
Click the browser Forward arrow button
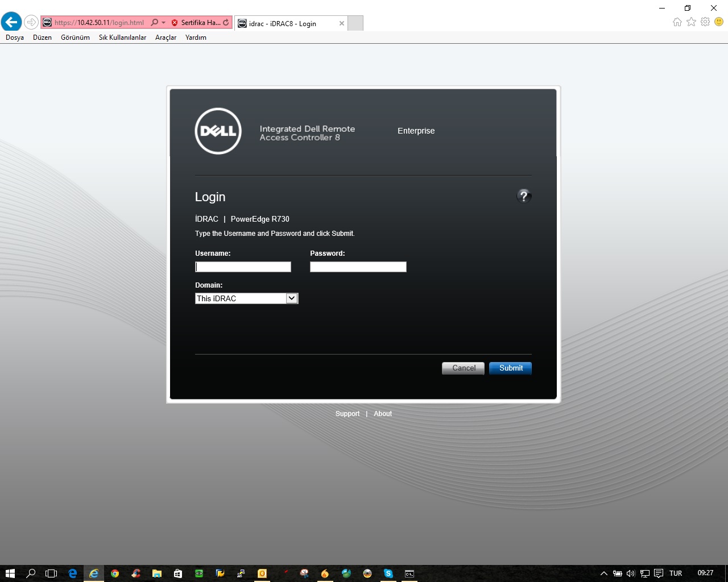[31, 23]
